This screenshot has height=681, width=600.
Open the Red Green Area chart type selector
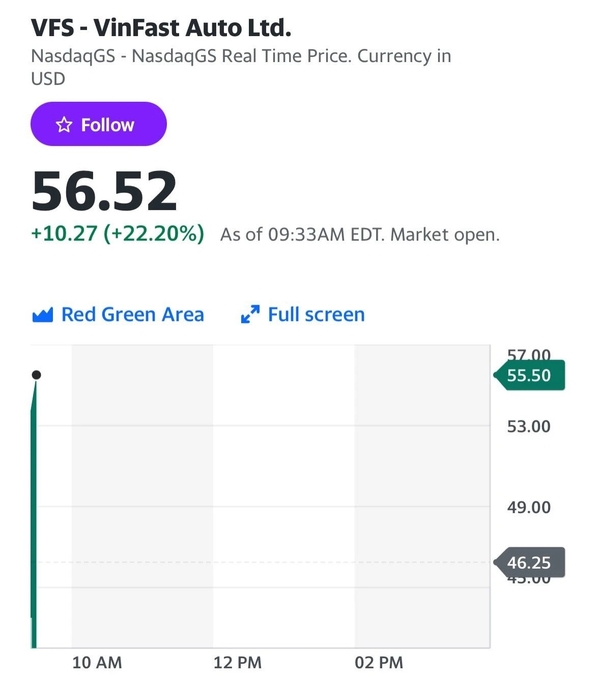point(118,314)
